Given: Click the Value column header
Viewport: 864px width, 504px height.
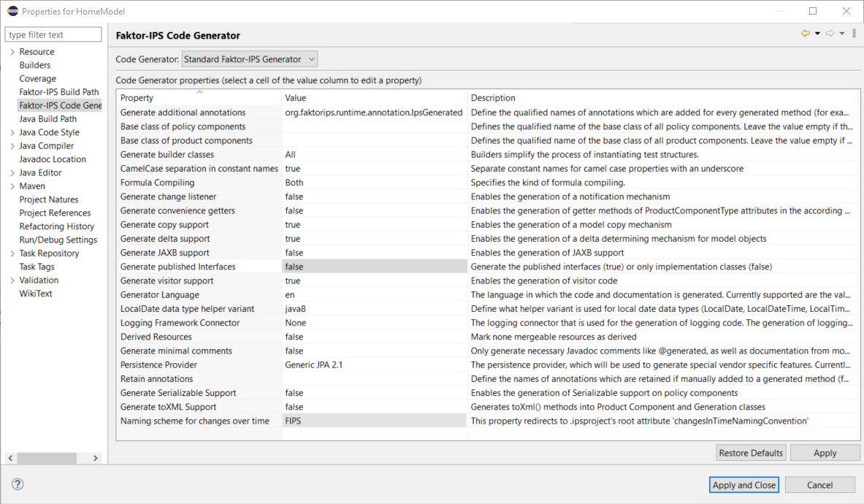Looking at the screenshot, I should pyautogui.click(x=374, y=97).
